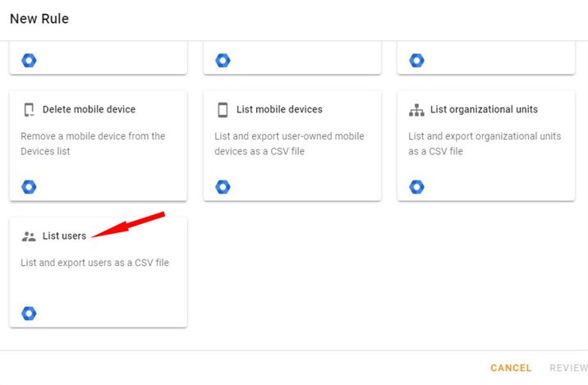This screenshot has width=588, height=385.
Task: Click the New Rule heading
Action: [x=39, y=18]
